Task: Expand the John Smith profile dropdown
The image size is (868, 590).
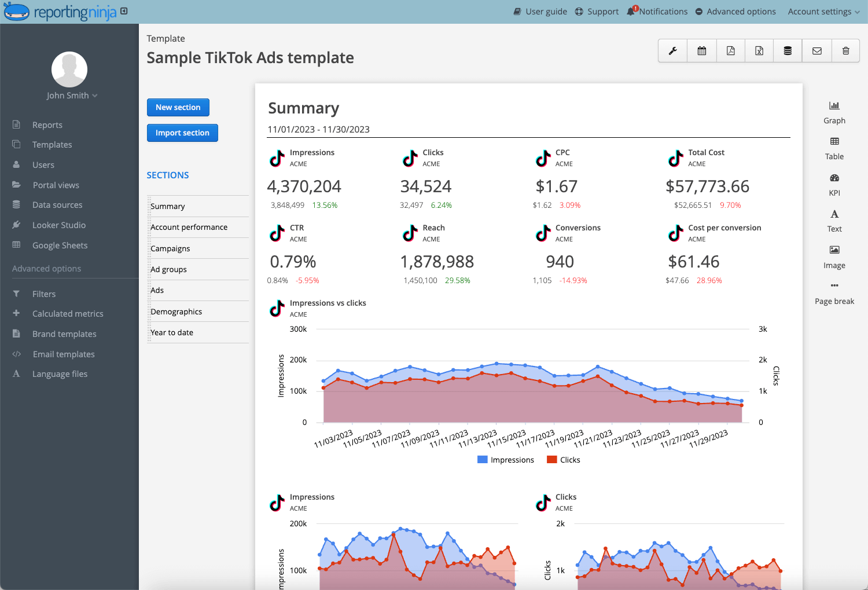Action: 72,95
